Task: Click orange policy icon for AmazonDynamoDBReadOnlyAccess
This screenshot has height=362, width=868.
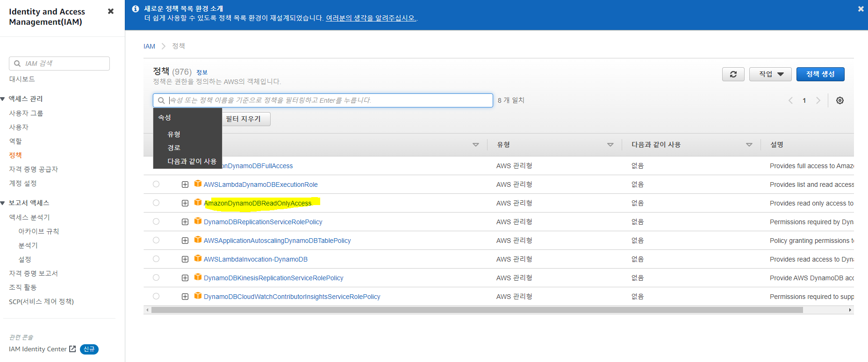Action: [x=198, y=202]
